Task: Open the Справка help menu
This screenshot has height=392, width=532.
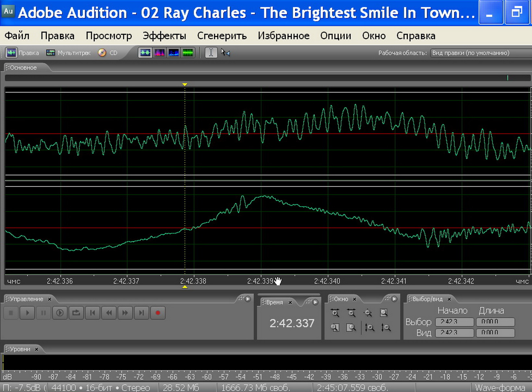Action: point(416,36)
